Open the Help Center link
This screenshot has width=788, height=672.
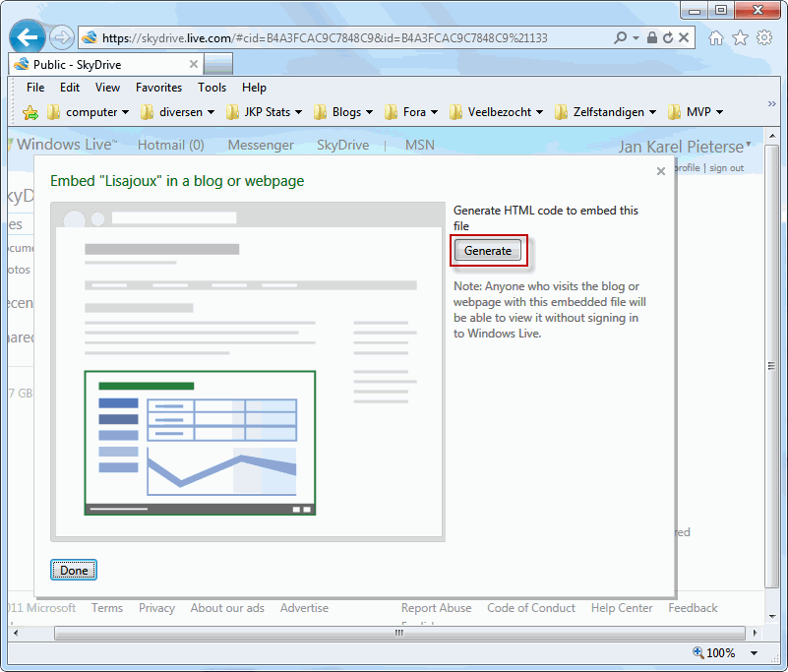(622, 608)
